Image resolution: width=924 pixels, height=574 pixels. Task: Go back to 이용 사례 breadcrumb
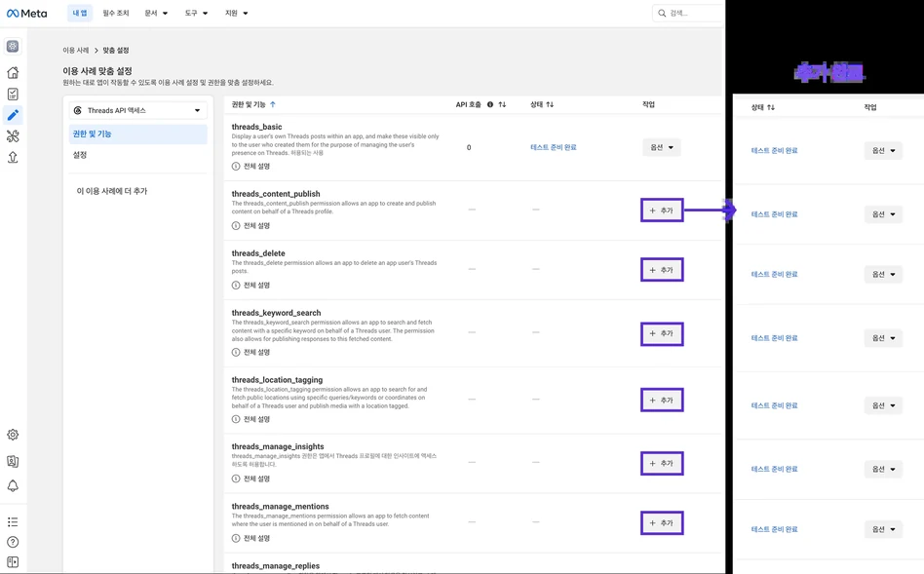tap(76, 50)
